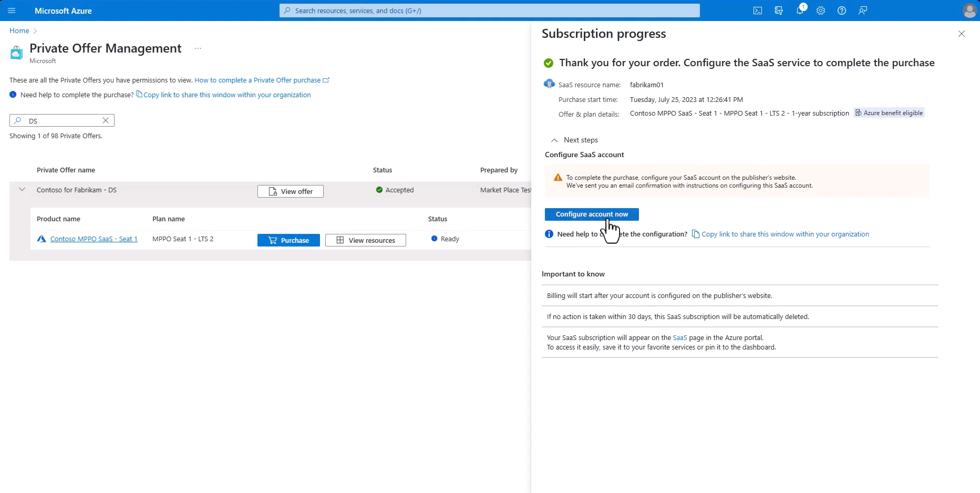980x493 pixels.
Task: Open the notifications bell
Action: pos(800,11)
